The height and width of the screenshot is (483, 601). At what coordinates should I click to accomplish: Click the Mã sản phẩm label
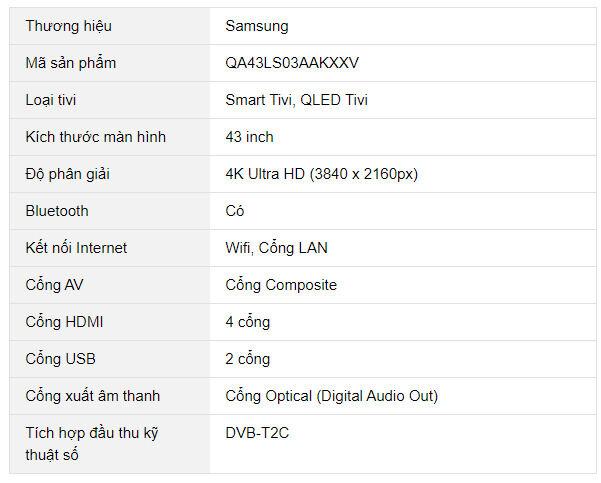(71, 63)
